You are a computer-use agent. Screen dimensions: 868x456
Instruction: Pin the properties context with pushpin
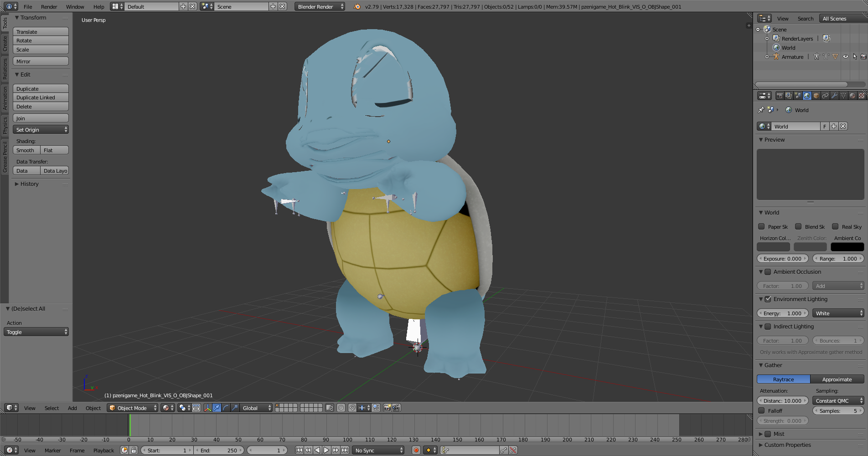point(761,110)
